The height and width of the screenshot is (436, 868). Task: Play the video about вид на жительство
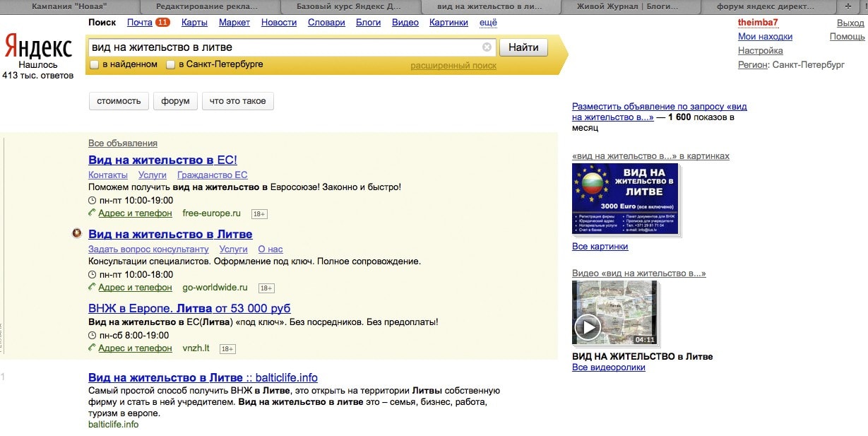[587, 326]
